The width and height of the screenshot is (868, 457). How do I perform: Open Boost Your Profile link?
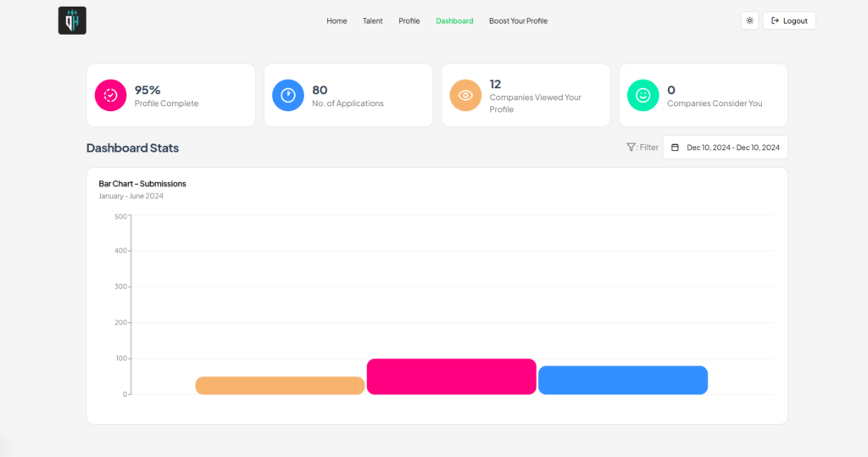tap(518, 20)
